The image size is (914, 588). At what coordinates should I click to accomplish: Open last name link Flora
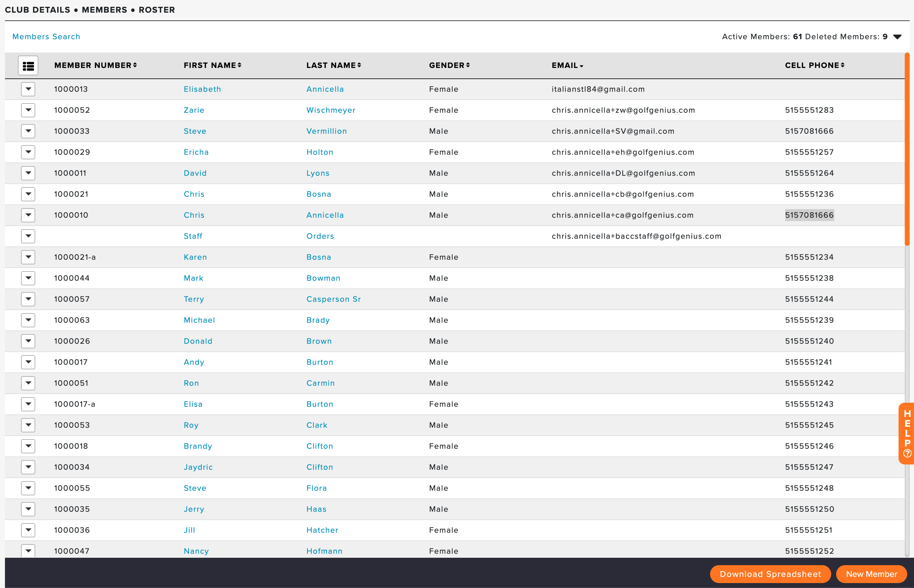click(317, 488)
